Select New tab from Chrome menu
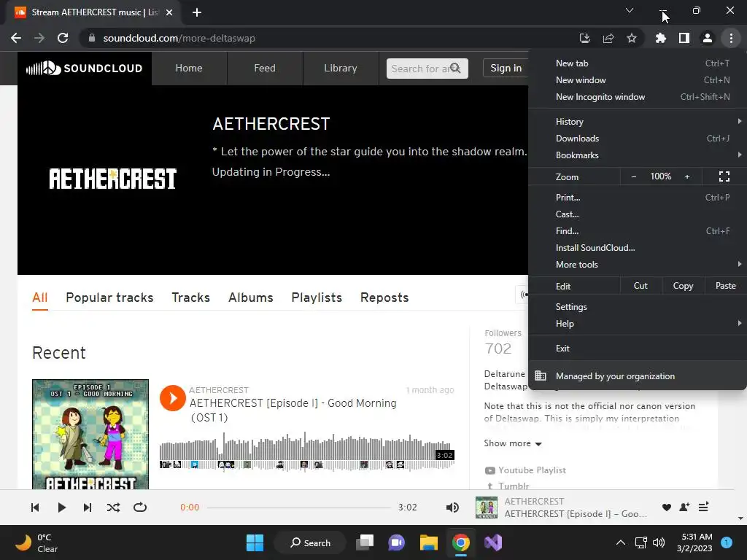 click(638, 63)
